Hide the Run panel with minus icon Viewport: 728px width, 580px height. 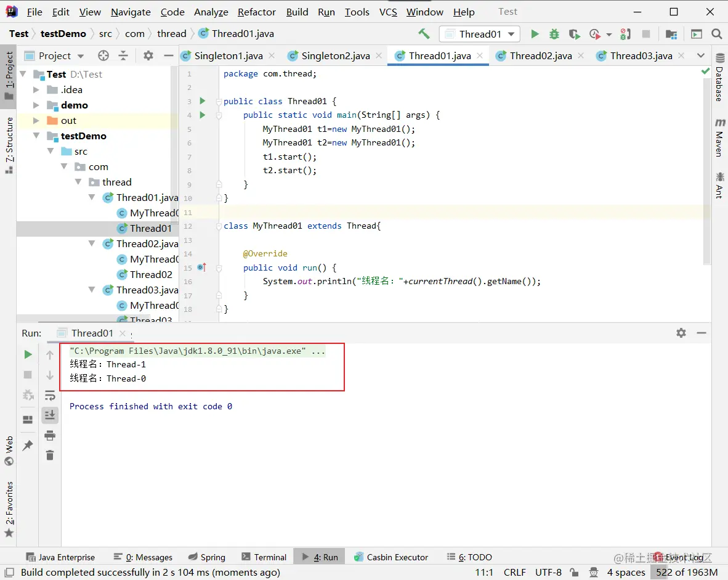(x=702, y=333)
